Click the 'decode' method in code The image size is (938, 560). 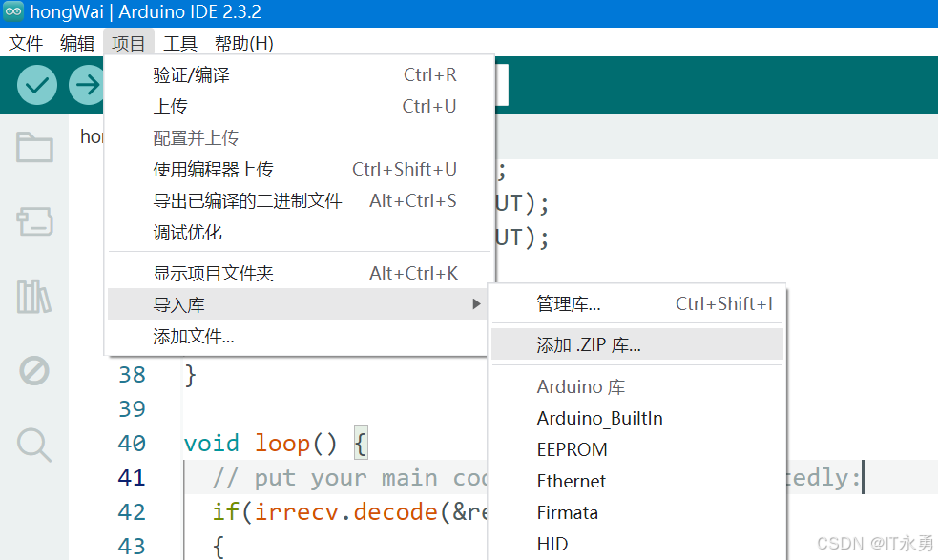[x=395, y=512]
